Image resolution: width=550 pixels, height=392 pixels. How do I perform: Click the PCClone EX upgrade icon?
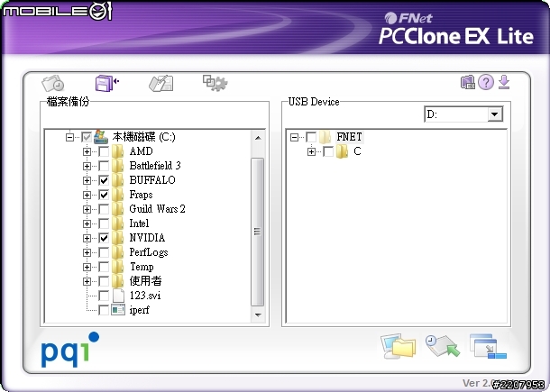click(x=468, y=82)
